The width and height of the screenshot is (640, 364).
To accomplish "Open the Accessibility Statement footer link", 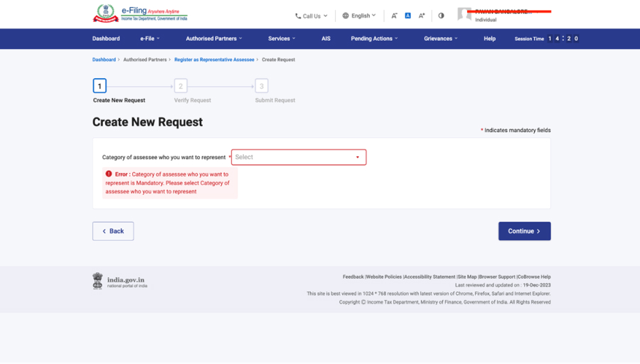I will [x=430, y=277].
